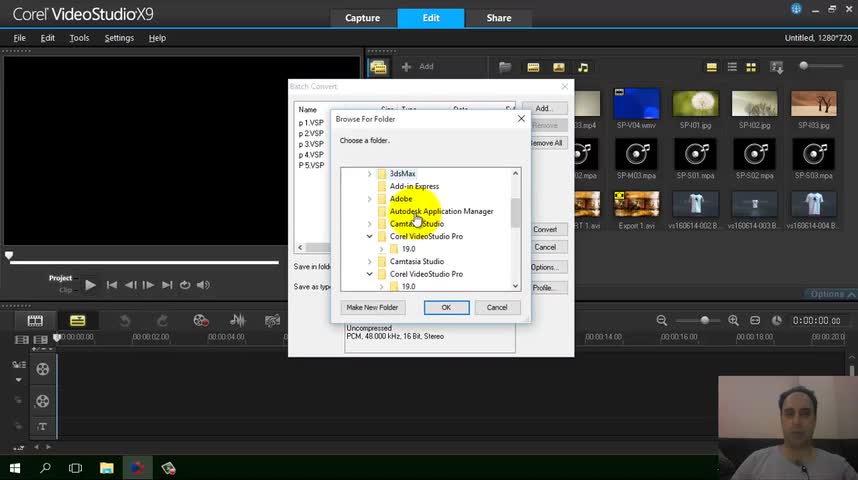The width and height of the screenshot is (858, 480).
Task: Expand the first 19.0 subfolder
Action: coord(381,249)
